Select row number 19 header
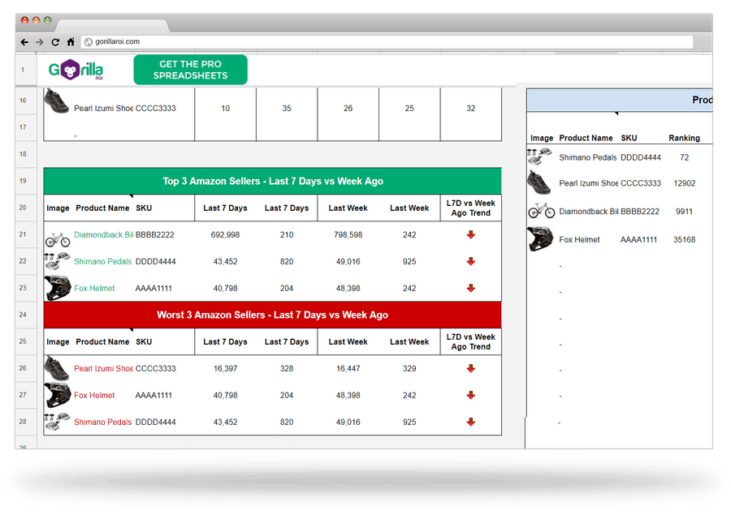The width and height of the screenshot is (731, 532). click(23, 181)
